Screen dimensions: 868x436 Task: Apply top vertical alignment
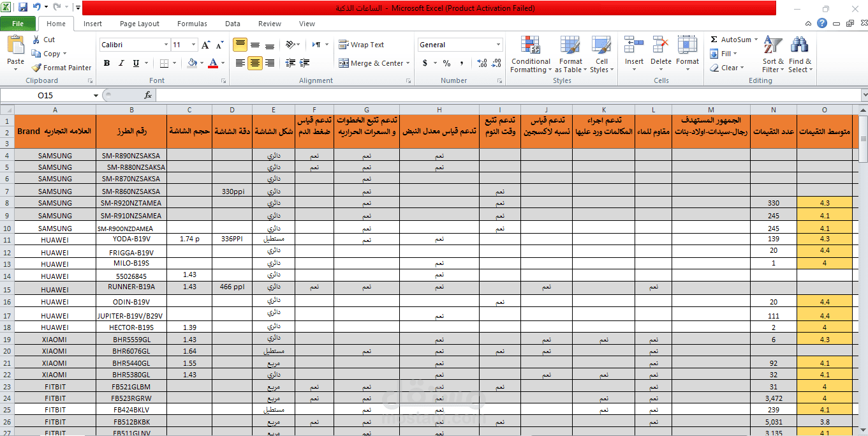click(240, 45)
